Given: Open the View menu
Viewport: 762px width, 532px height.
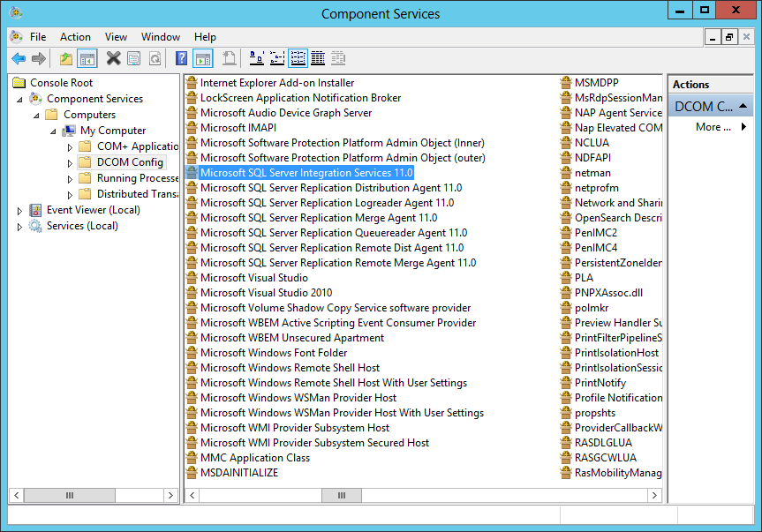Looking at the screenshot, I should [x=116, y=37].
